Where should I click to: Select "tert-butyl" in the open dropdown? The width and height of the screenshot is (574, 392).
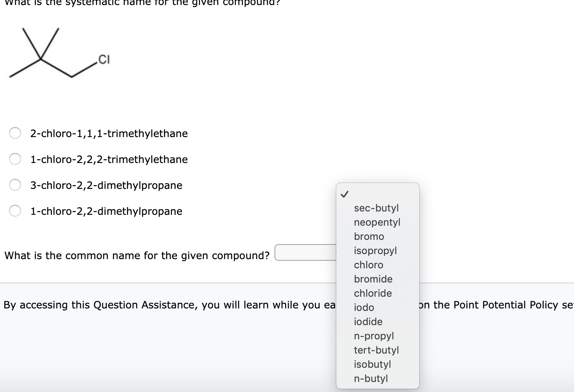(377, 350)
